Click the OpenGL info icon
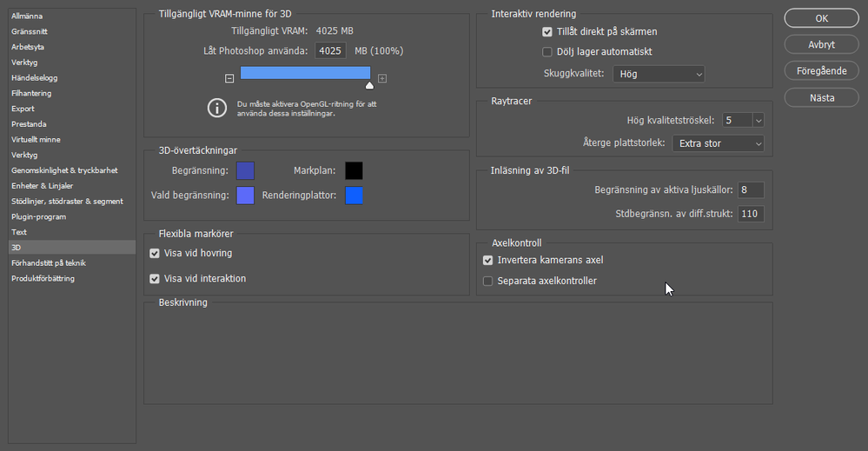Image resolution: width=868 pixels, height=451 pixels. (x=216, y=108)
